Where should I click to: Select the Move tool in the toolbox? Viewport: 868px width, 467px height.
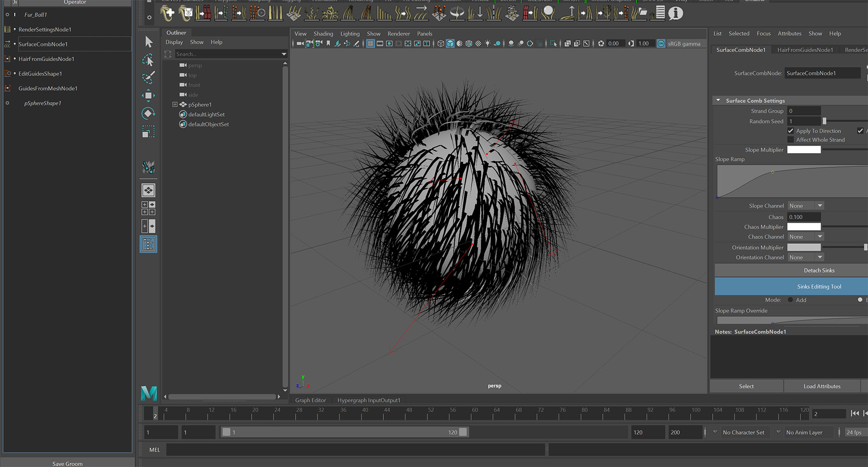pyautogui.click(x=149, y=95)
